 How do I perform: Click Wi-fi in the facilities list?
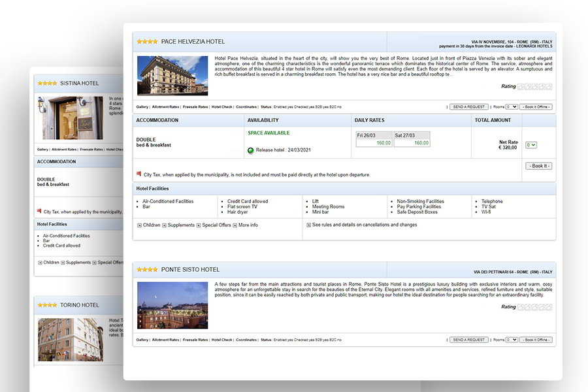tap(486, 212)
